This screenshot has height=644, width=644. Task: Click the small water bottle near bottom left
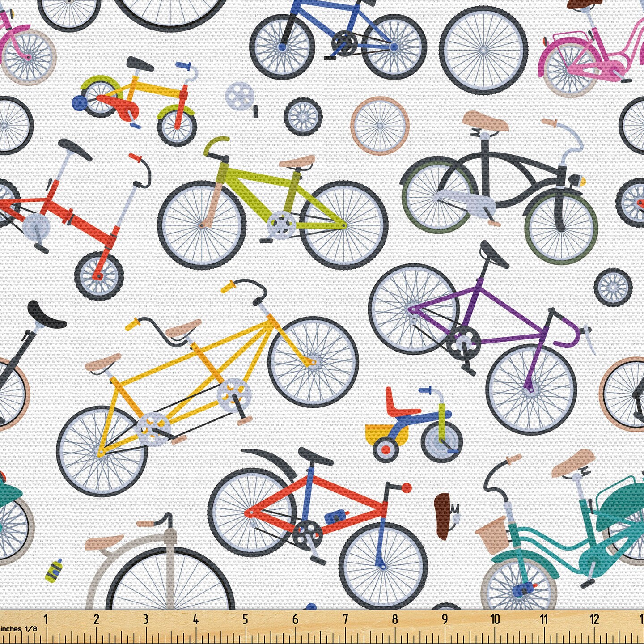coord(53,571)
